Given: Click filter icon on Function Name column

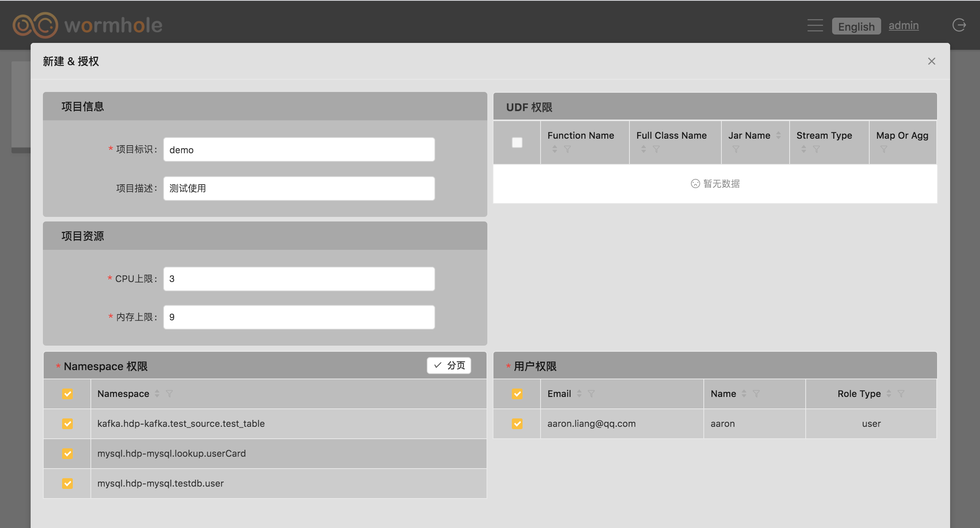Looking at the screenshot, I should [567, 149].
